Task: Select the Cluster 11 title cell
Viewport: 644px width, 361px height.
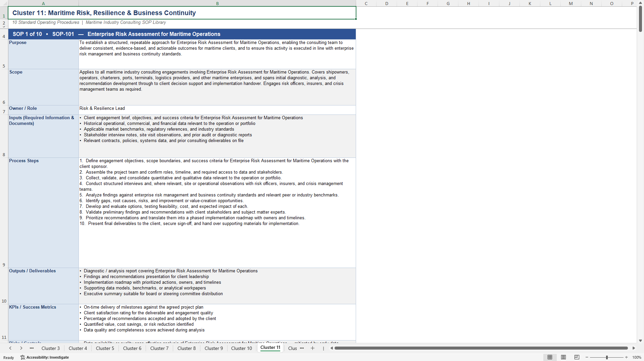Action: [182, 13]
